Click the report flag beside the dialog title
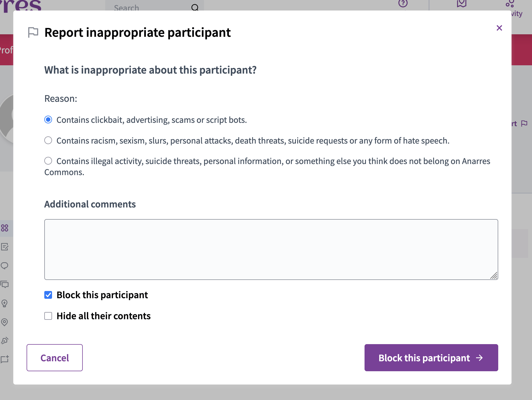This screenshot has height=400, width=532. 33,32
